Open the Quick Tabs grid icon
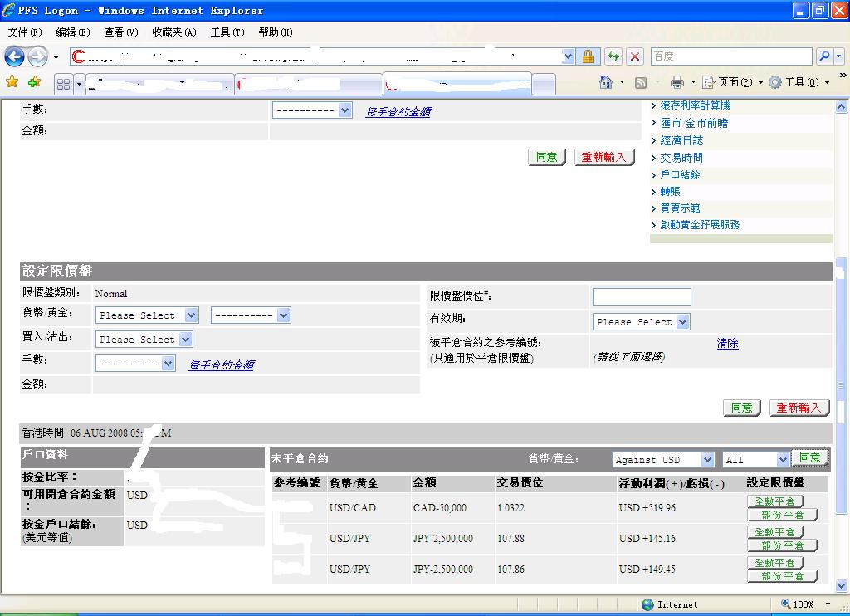The height and width of the screenshot is (616, 850). (63, 84)
